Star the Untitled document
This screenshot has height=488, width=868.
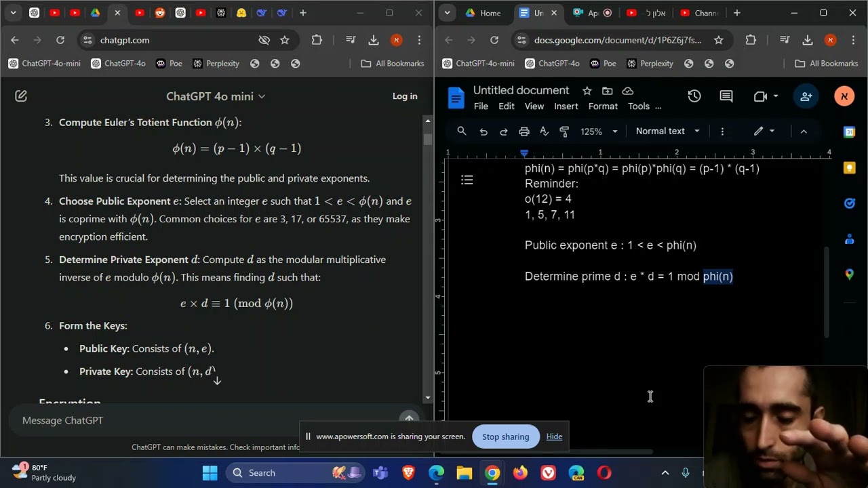(x=587, y=91)
